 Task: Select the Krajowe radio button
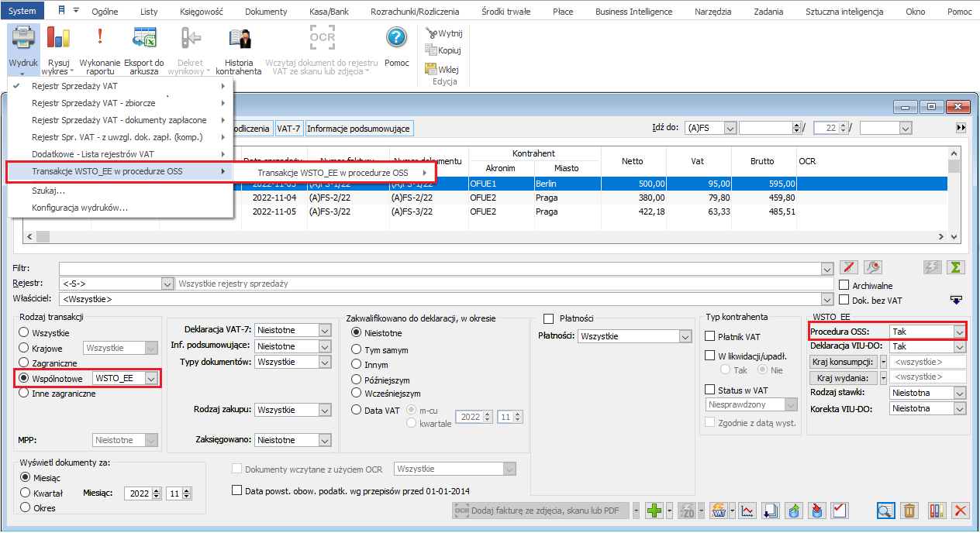click(x=25, y=349)
